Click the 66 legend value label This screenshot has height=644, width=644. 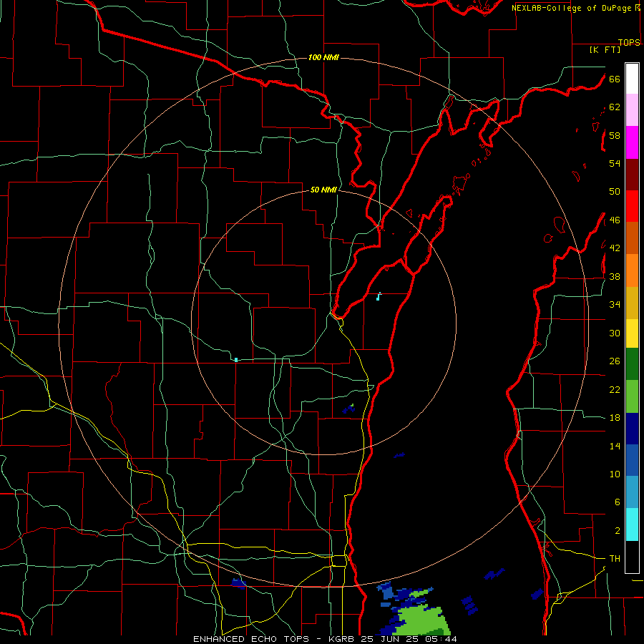point(615,79)
